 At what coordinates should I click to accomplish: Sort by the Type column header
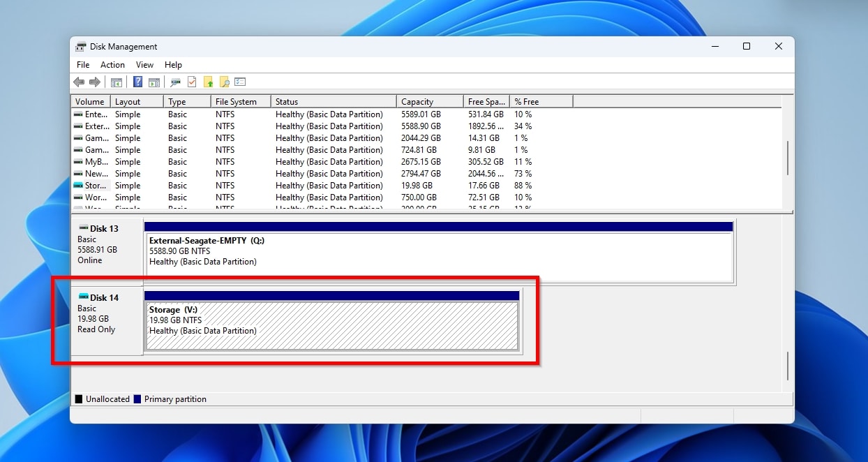point(187,102)
